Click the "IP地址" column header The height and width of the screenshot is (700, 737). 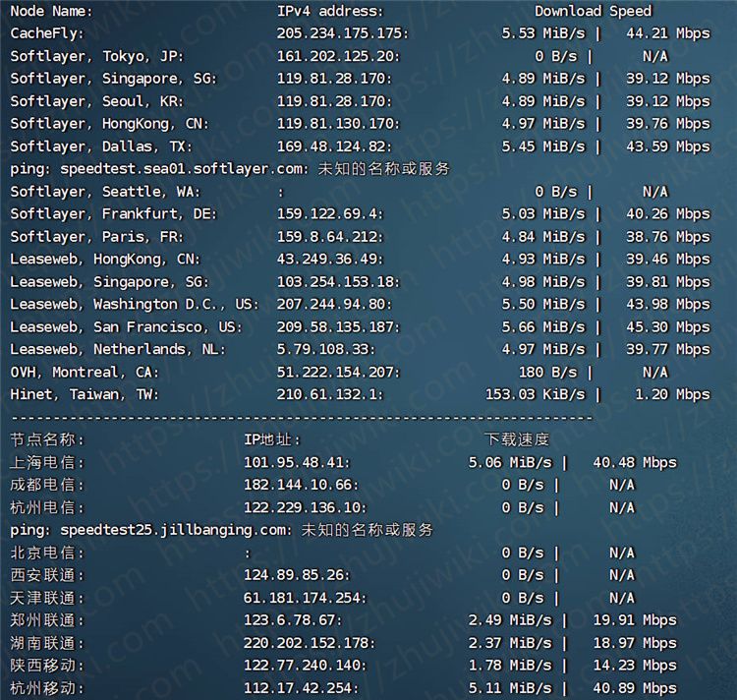[272, 439]
